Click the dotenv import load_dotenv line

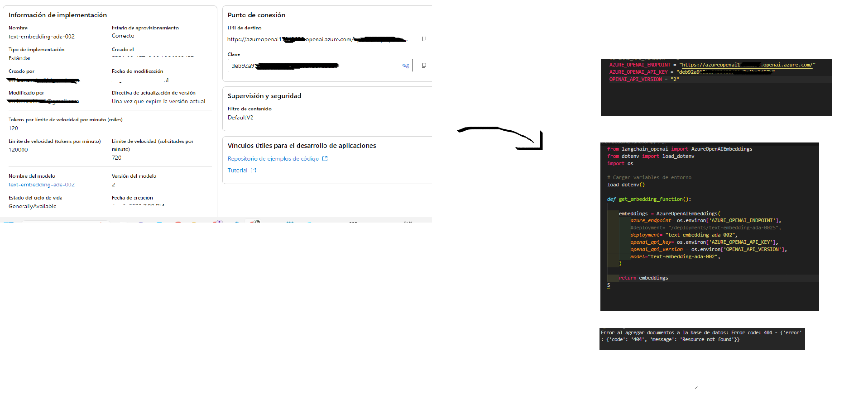(651, 156)
